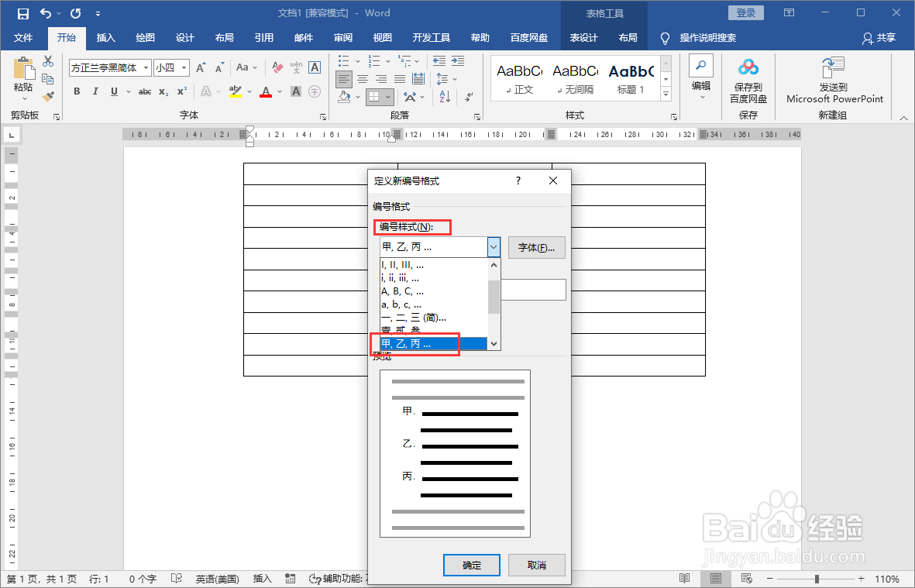
Task: Open the font size dropdown
Action: coord(184,67)
